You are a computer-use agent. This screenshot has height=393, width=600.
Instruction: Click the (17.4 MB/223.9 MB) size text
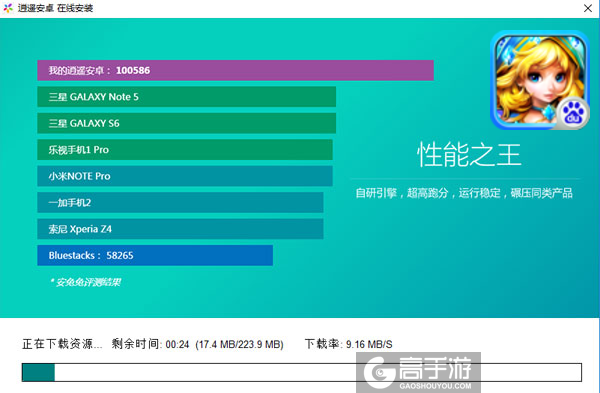pyautogui.click(x=240, y=344)
